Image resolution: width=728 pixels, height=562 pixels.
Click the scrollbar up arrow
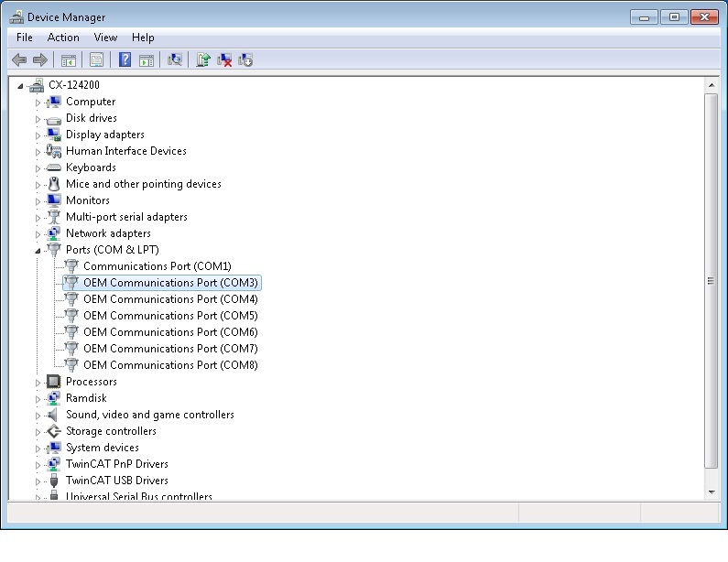point(712,85)
